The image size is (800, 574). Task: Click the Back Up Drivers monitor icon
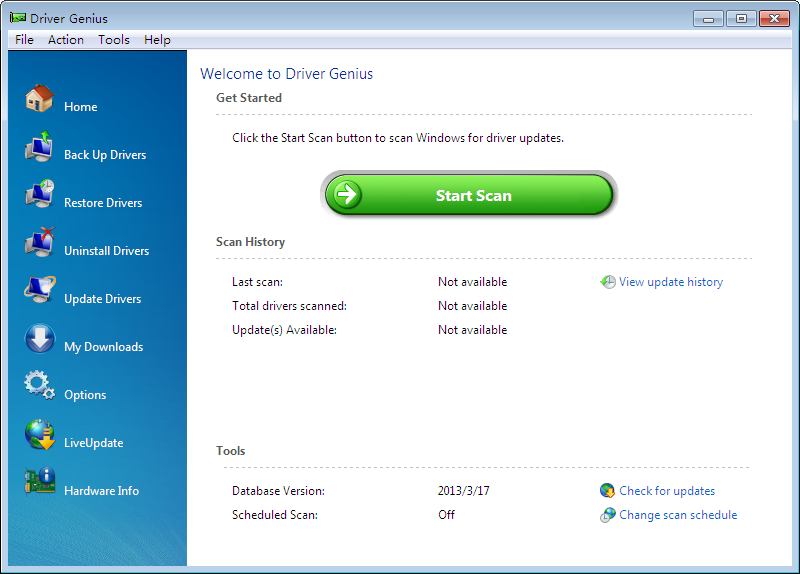(39, 146)
